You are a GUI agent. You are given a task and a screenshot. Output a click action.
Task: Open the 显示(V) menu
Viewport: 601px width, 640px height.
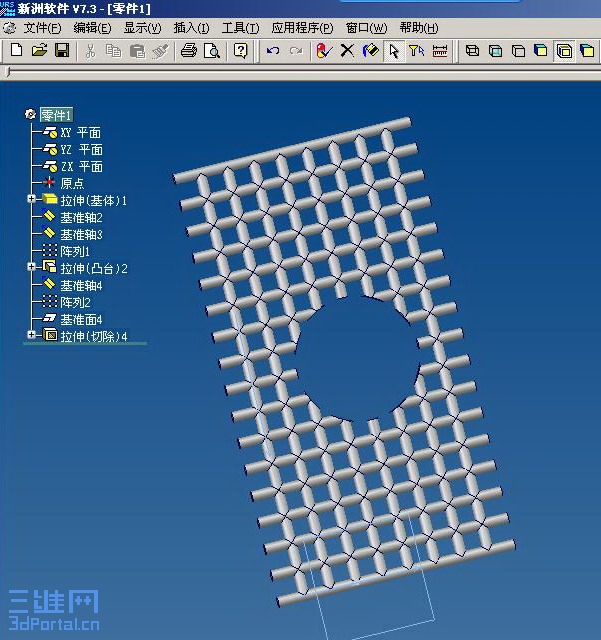pyautogui.click(x=142, y=28)
